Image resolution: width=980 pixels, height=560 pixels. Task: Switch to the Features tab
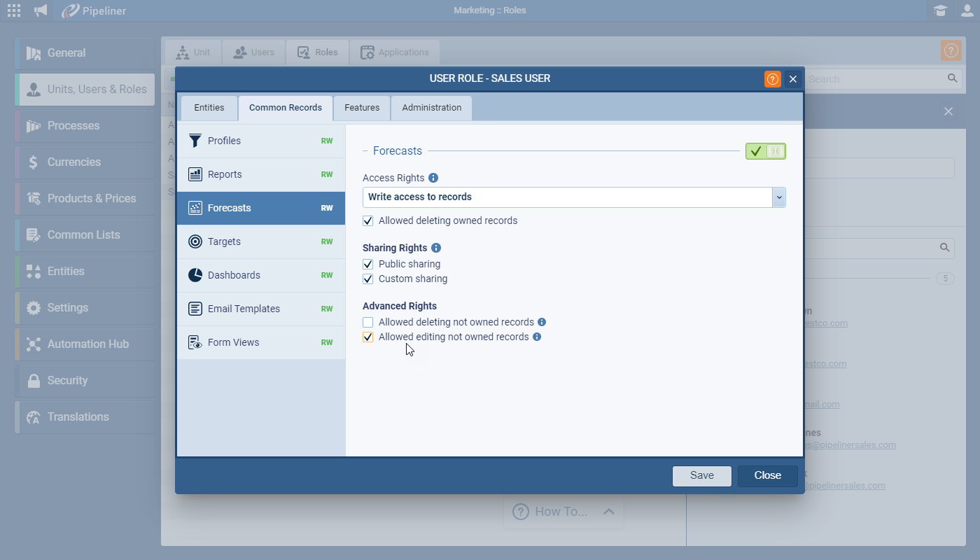click(362, 108)
